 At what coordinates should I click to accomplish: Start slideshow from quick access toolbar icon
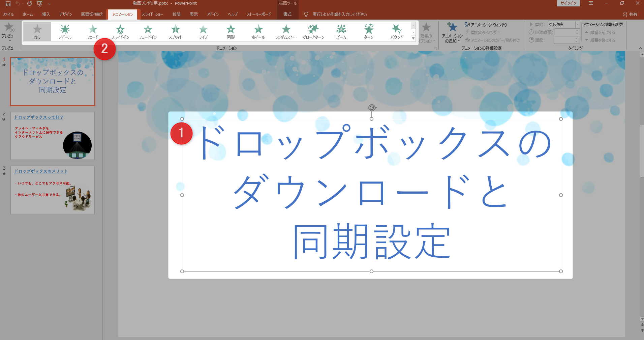tap(39, 4)
